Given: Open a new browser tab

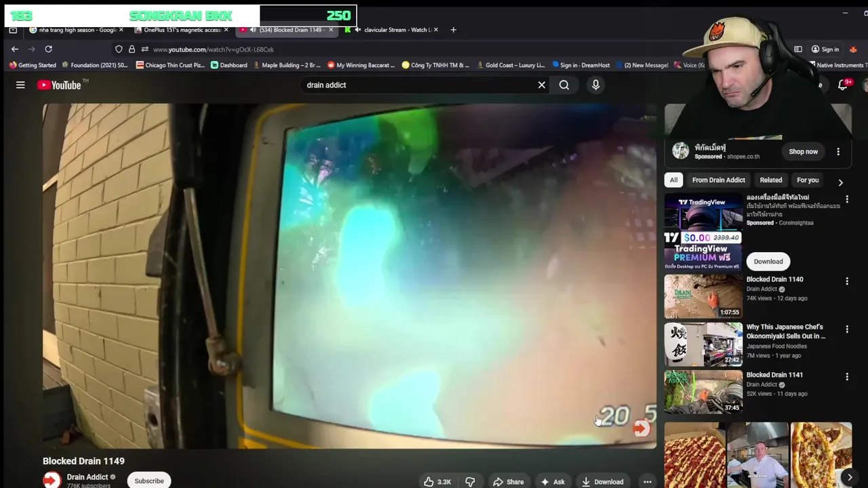Looking at the screenshot, I should pos(454,30).
